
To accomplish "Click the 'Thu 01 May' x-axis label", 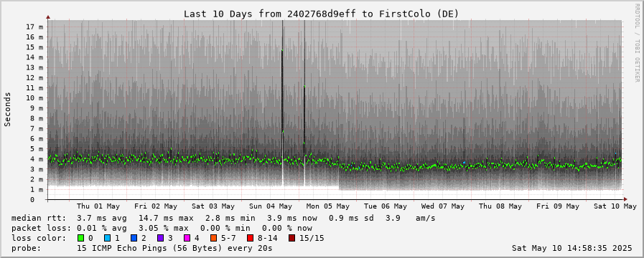I will pos(98,206).
